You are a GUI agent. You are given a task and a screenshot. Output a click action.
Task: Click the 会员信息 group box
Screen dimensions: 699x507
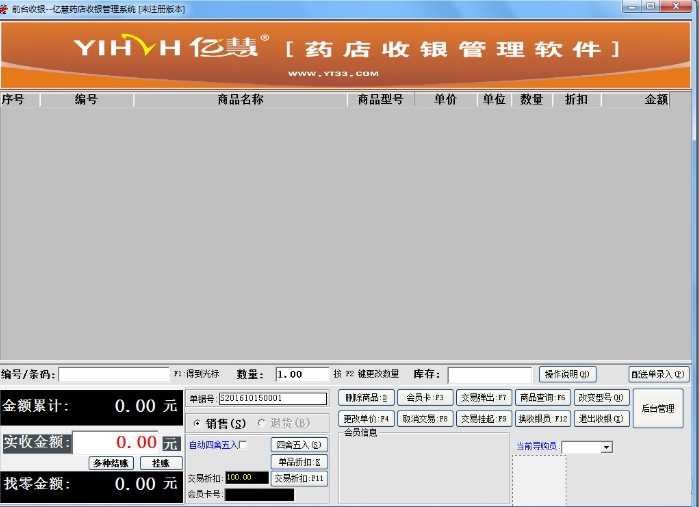424,466
